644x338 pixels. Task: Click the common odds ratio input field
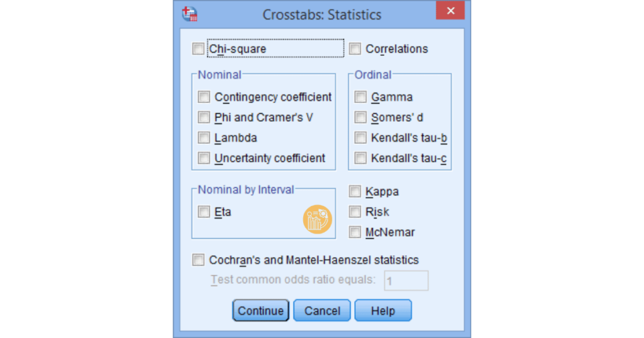pos(406,281)
